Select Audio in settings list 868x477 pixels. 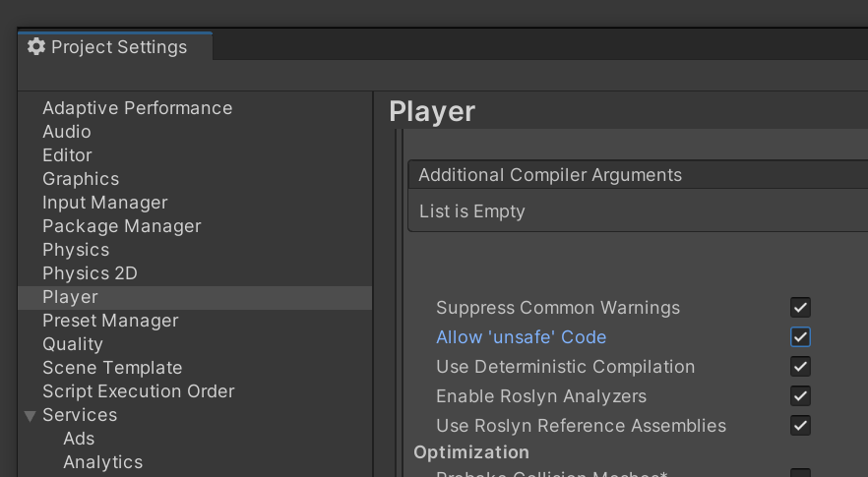click(67, 132)
